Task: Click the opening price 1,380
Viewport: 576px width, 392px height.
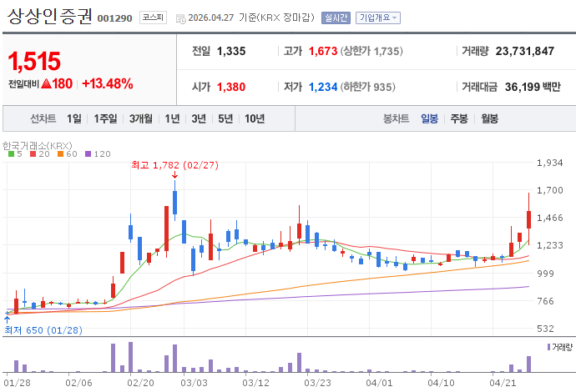Action: 231,87
